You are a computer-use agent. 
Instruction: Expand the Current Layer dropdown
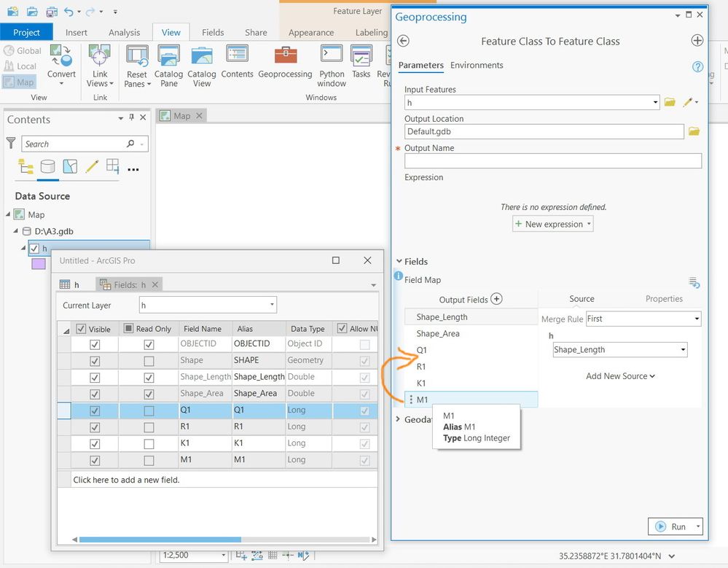pos(208,306)
